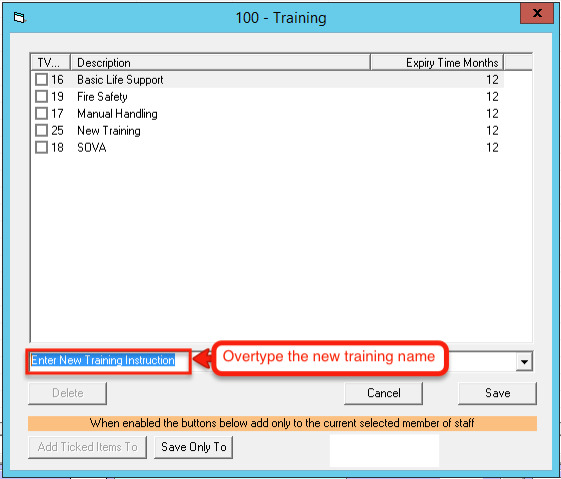Open the training name combo box dropdown arrow
The height and width of the screenshot is (479, 561).
click(524, 362)
